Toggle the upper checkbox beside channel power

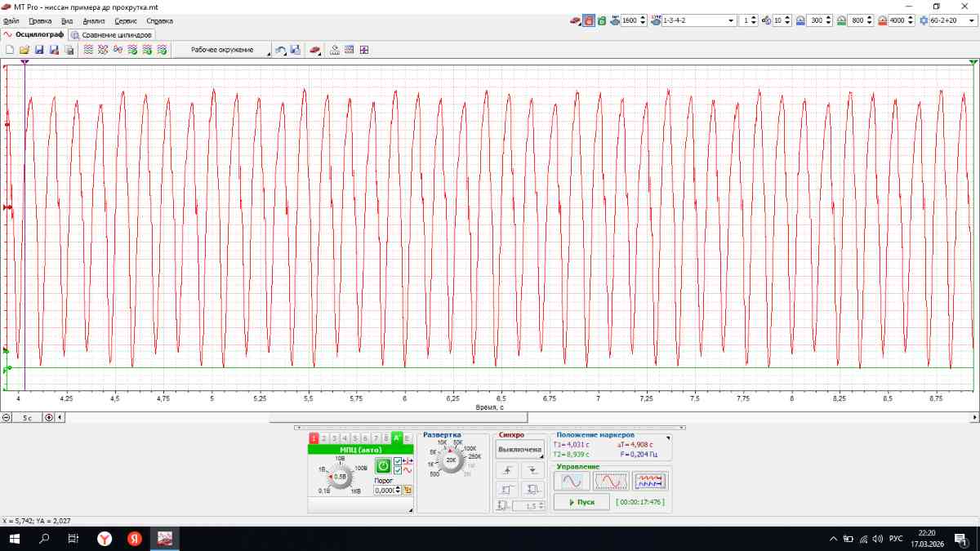point(398,461)
